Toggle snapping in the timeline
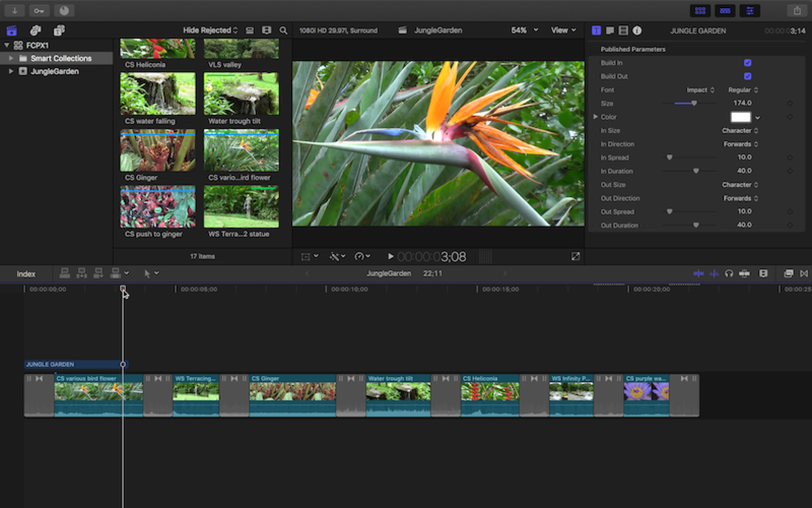Viewport: 812px width, 508px height. [744, 274]
